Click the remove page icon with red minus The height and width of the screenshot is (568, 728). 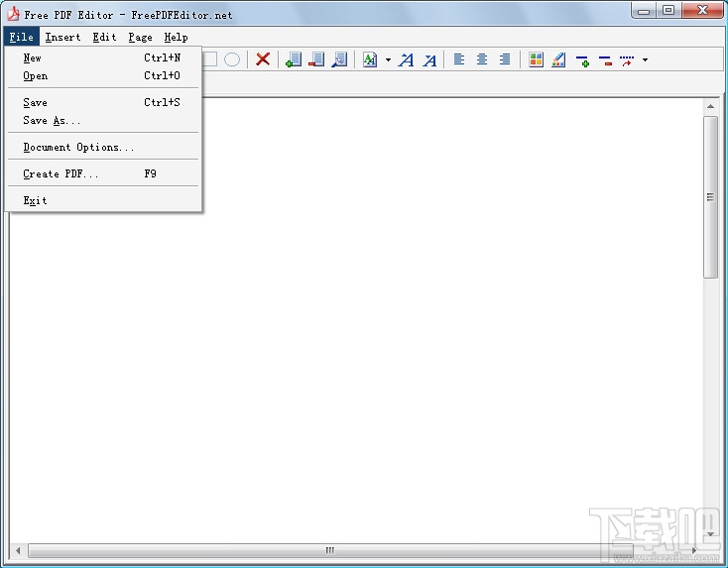pyautogui.click(x=316, y=59)
